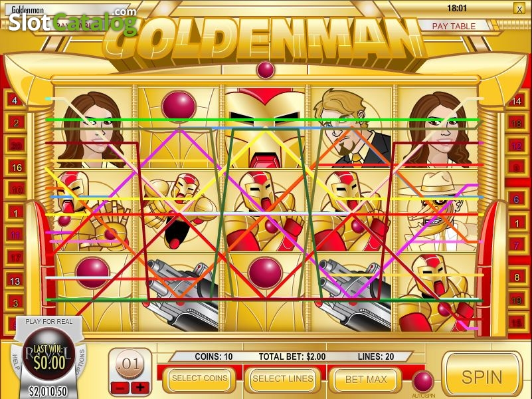Viewport: 532px width, 399px height.
Task: Open Select Coins option
Action: pos(199,378)
